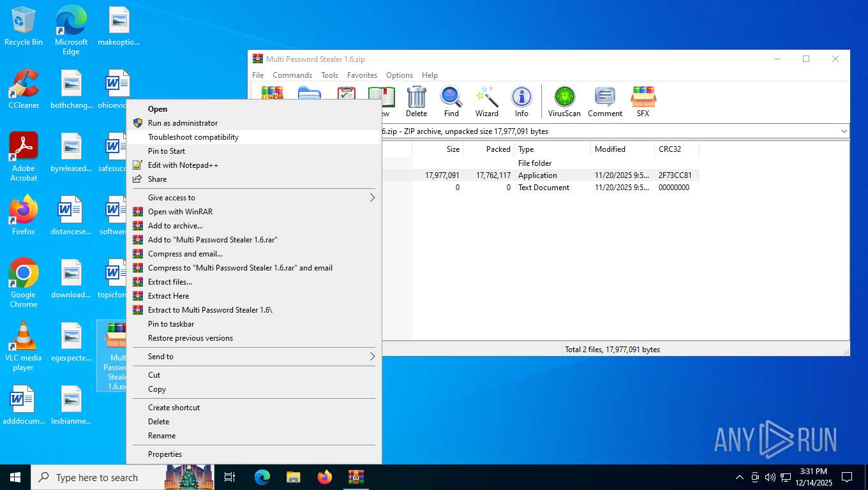Choose Extract Here
868x490 pixels.
[254, 296]
